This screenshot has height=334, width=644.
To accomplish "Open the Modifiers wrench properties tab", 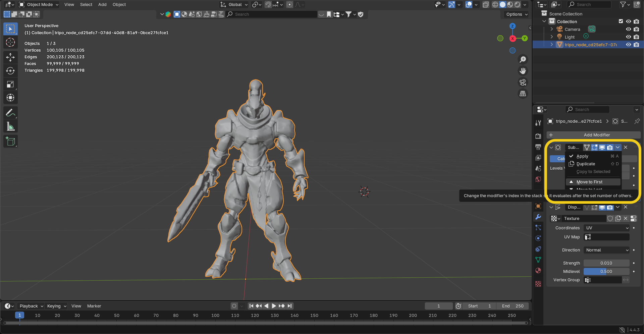I will (538, 217).
